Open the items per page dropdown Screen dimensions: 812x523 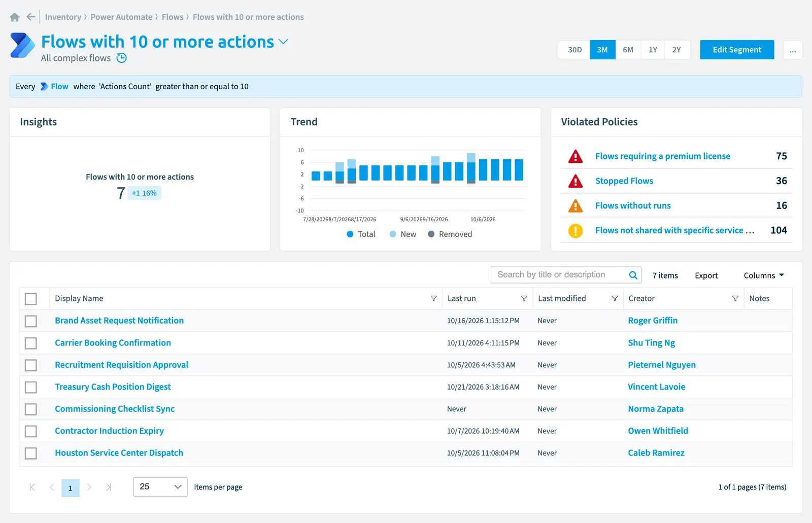coord(160,487)
